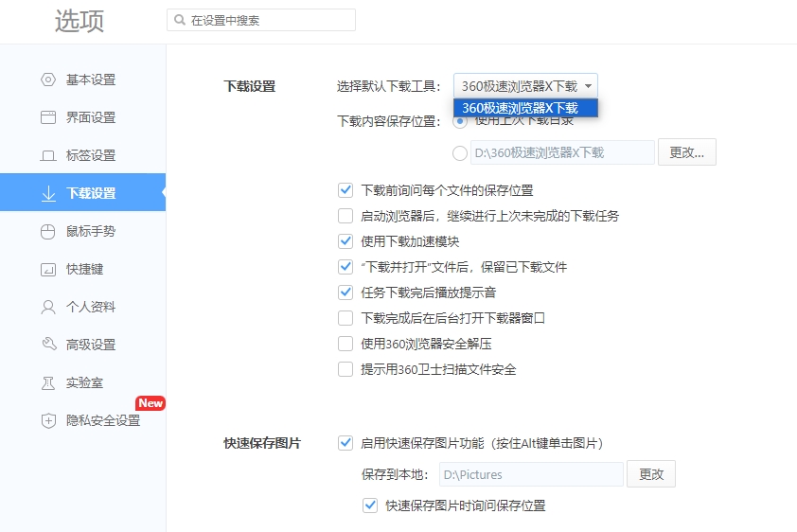Screen dimensions: 797x532
Task: Open 实验室 page
Action: [x=83, y=382]
